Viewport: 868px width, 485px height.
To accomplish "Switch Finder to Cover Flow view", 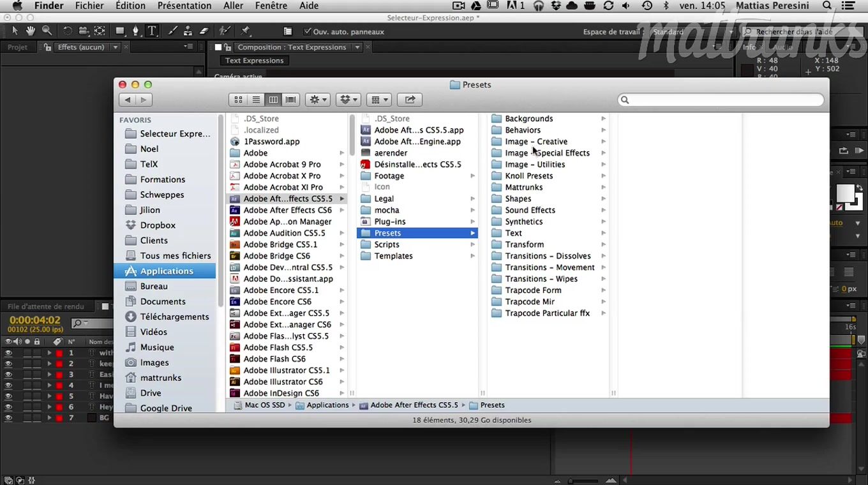I will coord(291,100).
